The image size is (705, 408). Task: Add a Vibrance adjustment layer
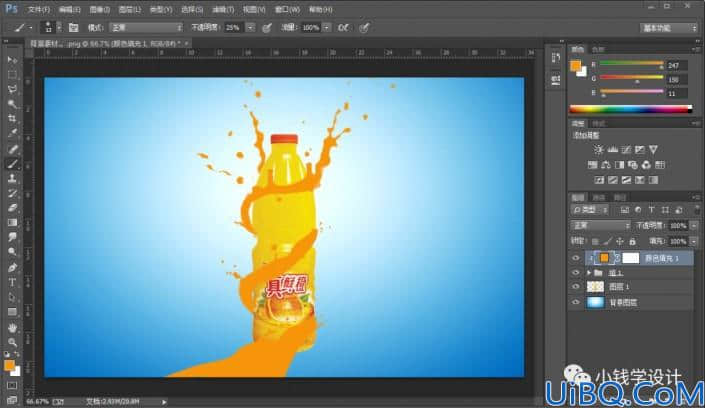[653, 149]
